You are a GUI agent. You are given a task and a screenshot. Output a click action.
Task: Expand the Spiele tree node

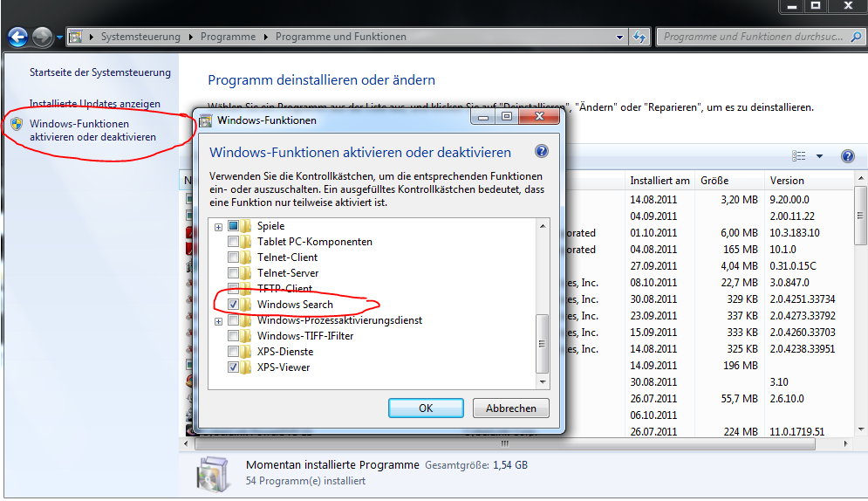pyautogui.click(x=219, y=227)
